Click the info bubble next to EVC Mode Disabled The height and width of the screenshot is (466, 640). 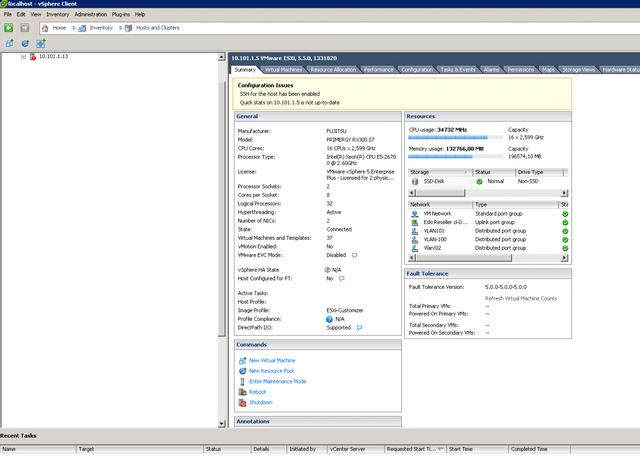pos(355,255)
